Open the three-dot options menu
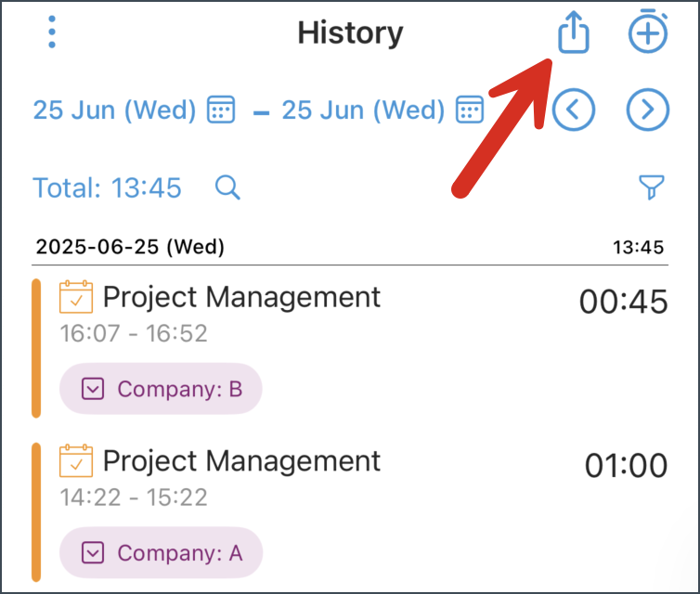The width and height of the screenshot is (700, 594). click(52, 32)
